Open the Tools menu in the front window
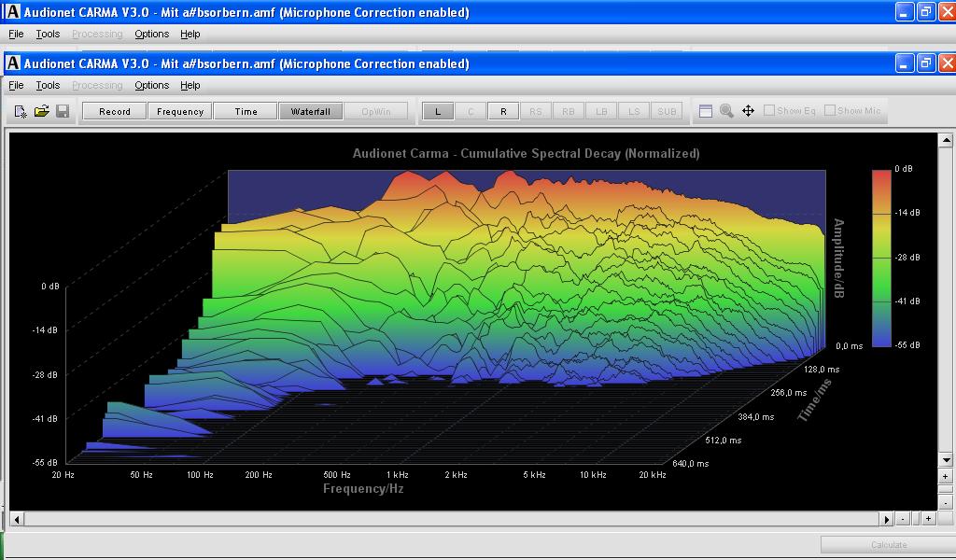Viewport: 956px width, 560px height. pyautogui.click(x=48, y=85)
